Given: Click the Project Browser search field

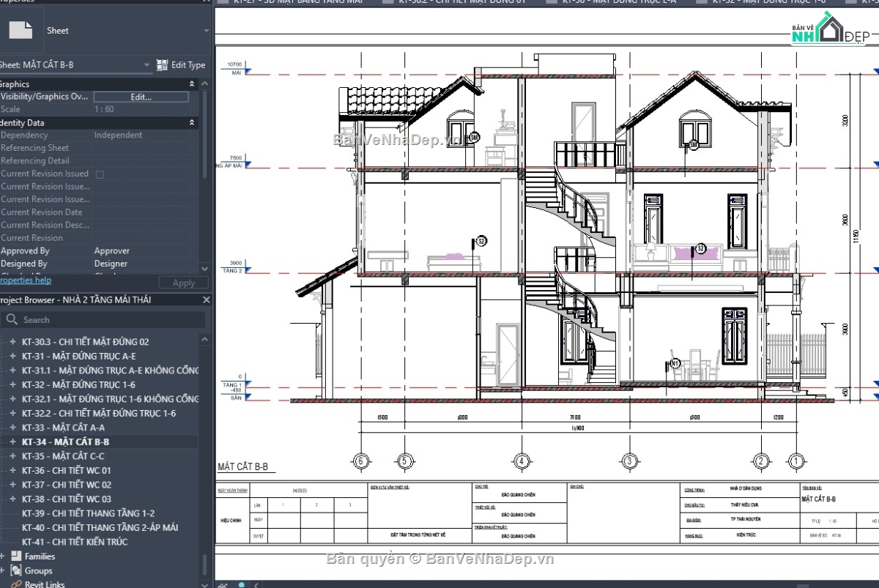Looking at the screenshot, I should point(103,319).
